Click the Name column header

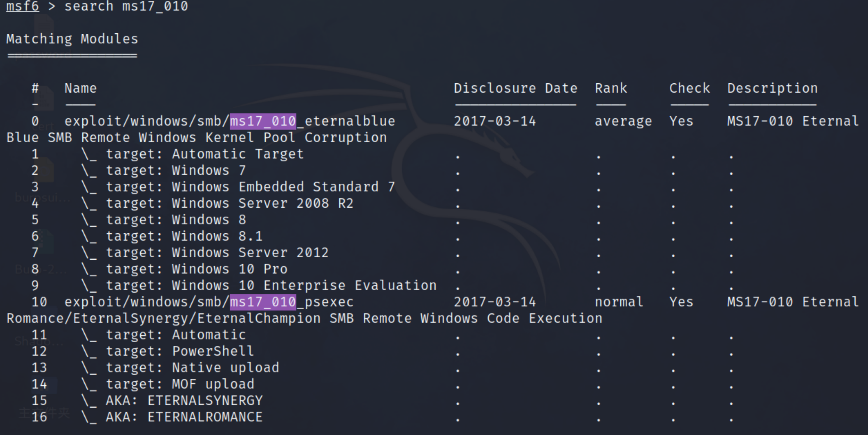pos(81,88)
